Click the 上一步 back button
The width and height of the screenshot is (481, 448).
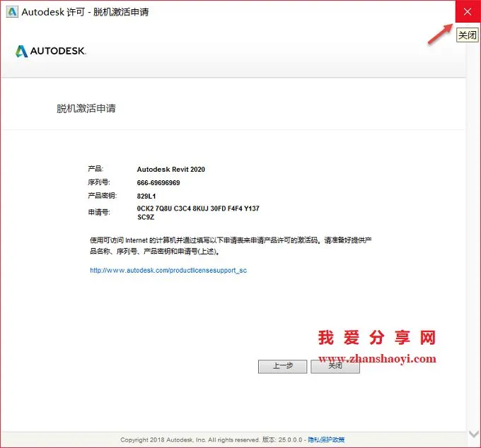pos(282,366)
